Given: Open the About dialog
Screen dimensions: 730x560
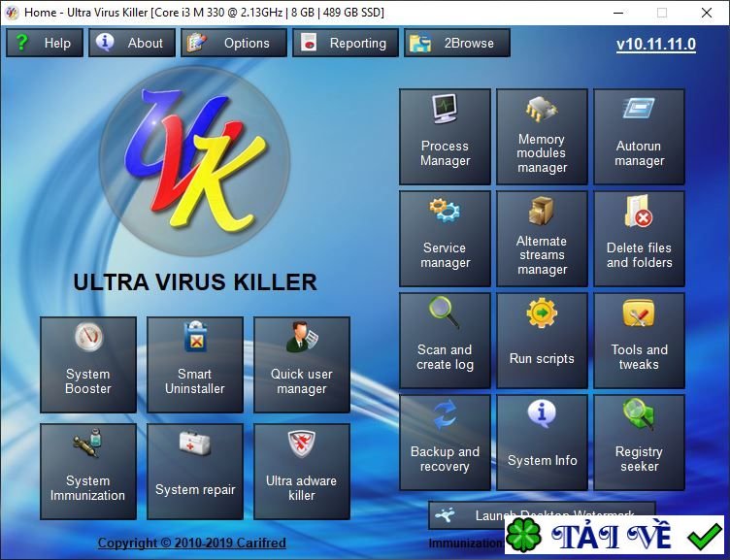Looking at the screenshot, I should (132, 43).
